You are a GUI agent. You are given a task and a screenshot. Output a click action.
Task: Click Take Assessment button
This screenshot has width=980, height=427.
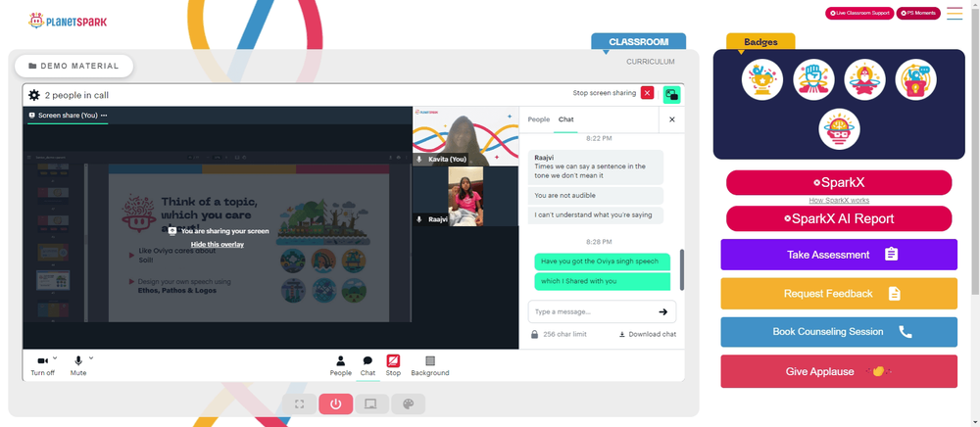coord(839,255)
